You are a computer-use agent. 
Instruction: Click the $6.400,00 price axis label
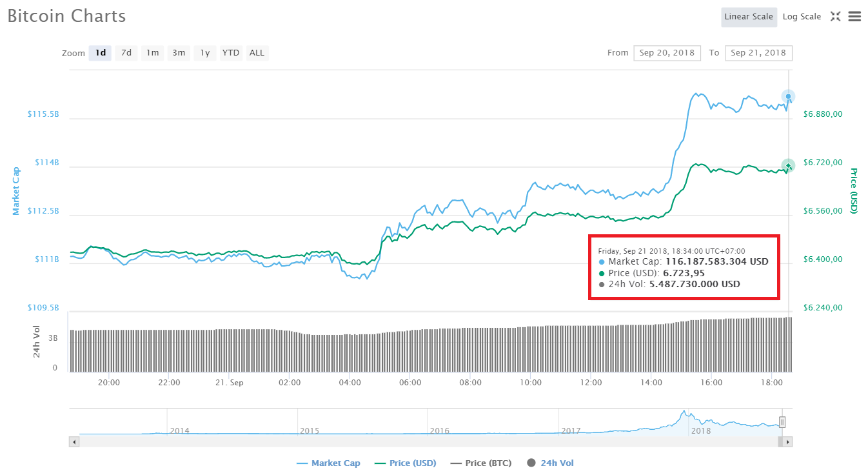click(823, 259)
